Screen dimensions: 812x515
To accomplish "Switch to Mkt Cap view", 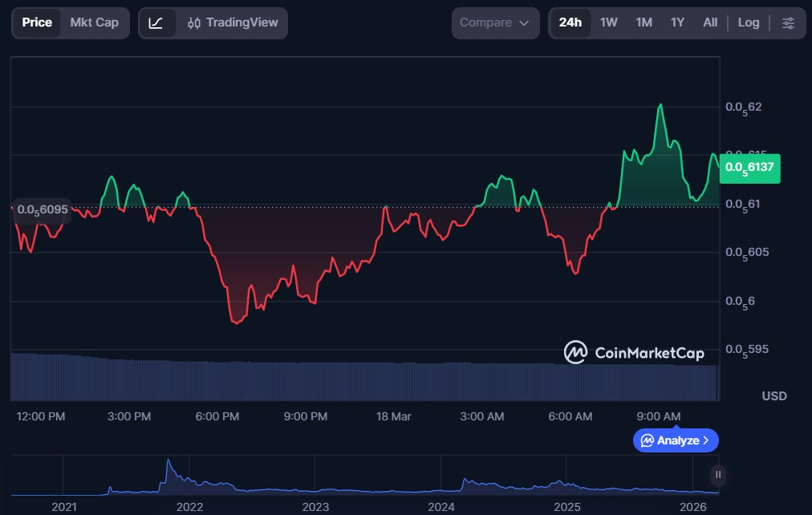I will [x=94, y=22].
